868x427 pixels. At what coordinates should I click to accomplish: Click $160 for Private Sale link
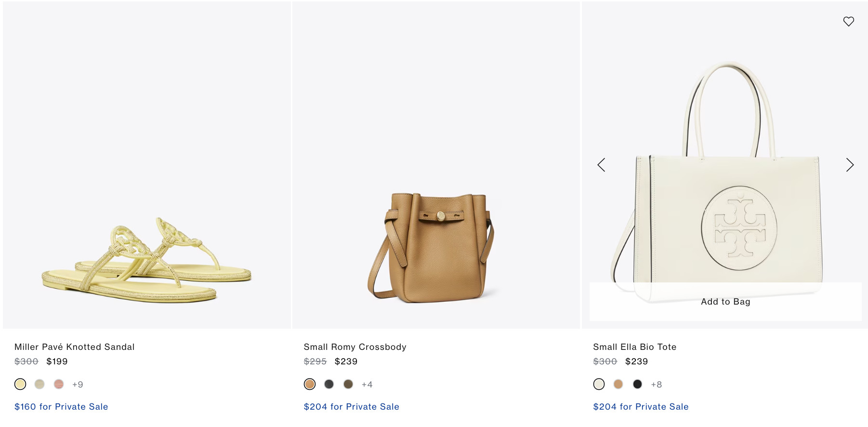pyautogui.click(x=61, y=407)
